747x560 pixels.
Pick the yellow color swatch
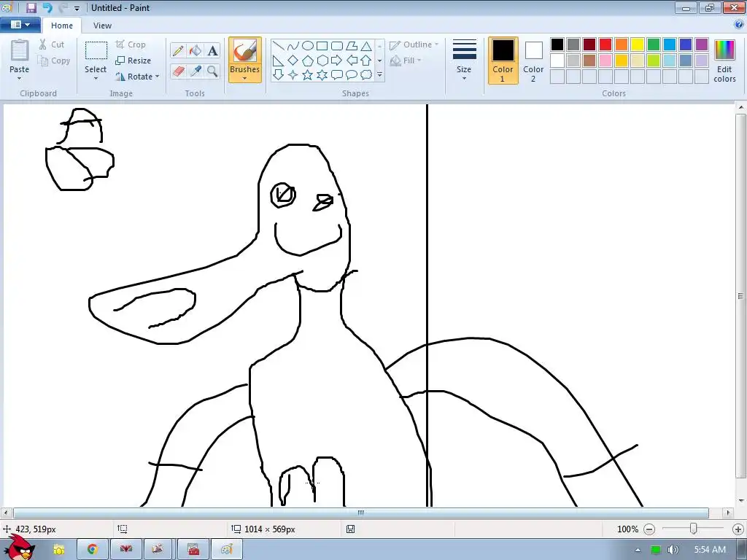click(x=638, y=44)
